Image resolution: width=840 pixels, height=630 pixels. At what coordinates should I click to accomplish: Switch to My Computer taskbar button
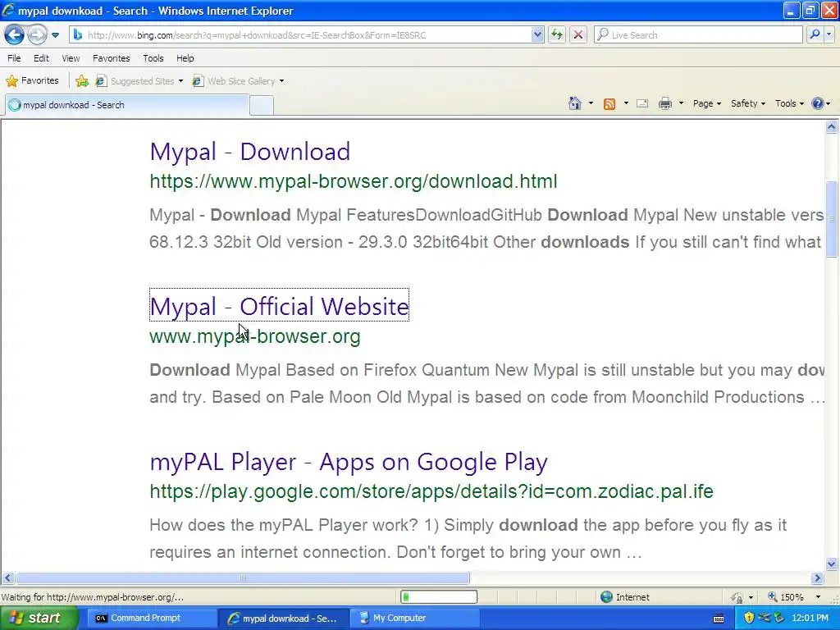[414, 619]
